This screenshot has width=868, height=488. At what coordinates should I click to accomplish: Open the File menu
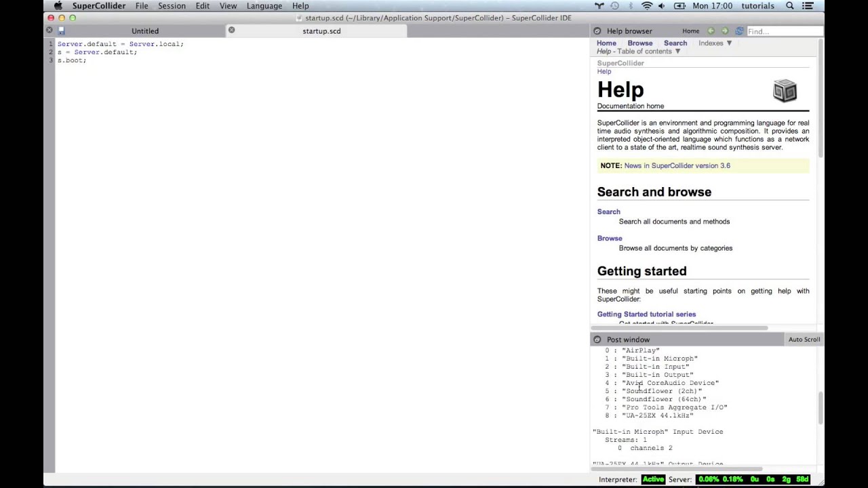142,6
